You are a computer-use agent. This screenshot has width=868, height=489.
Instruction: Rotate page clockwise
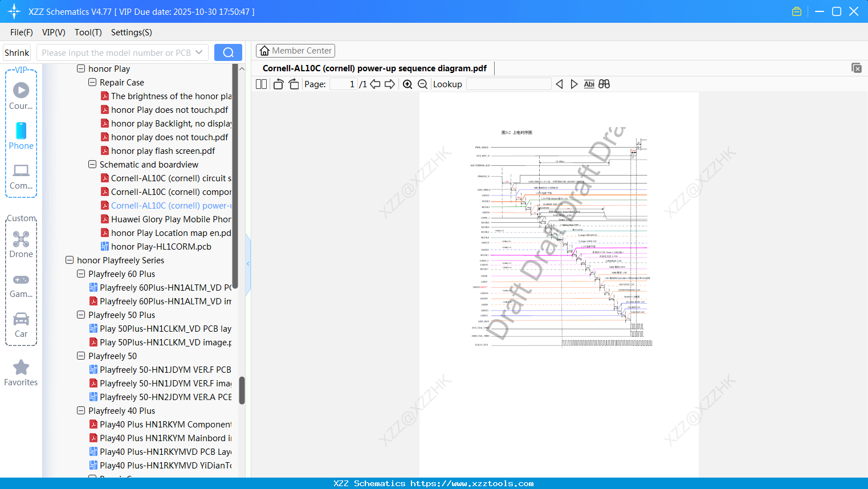[x=294, y=84]
